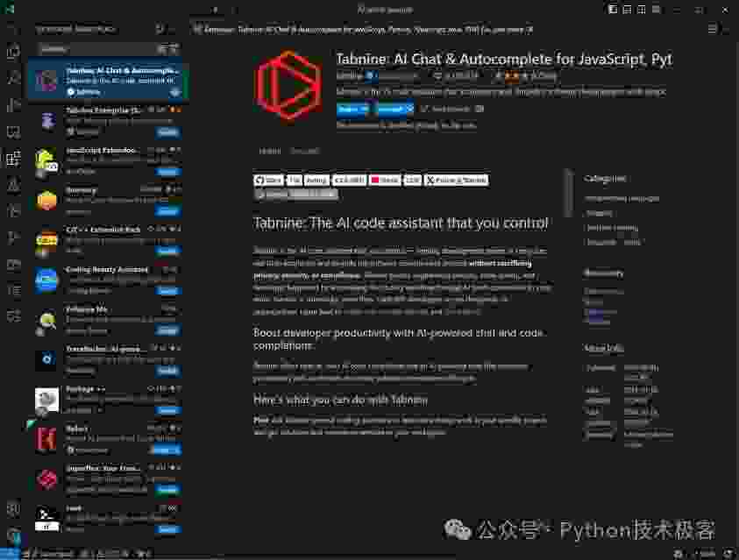Click the Disable button for Tabnine
Image resolution: width=739 pixels, height=560 pixels.
click(x=349, y=109)
